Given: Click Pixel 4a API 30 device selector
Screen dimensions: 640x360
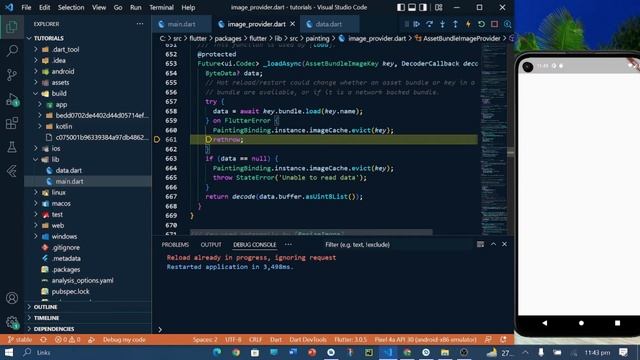Looking at the screenshot, I should 425,339.
